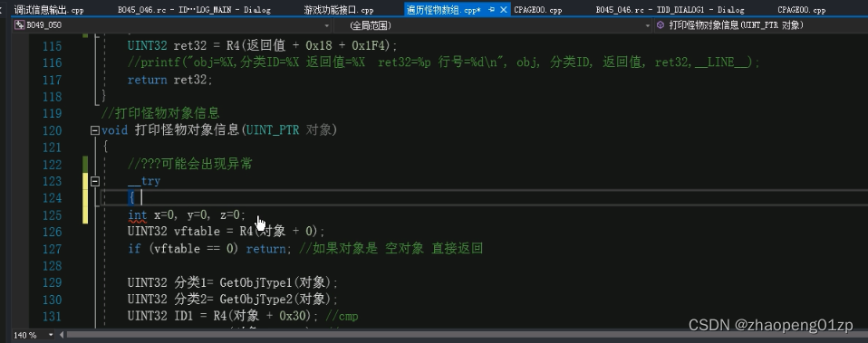
Task: Click line number 115 in the margin
Action: coord(53,46)
